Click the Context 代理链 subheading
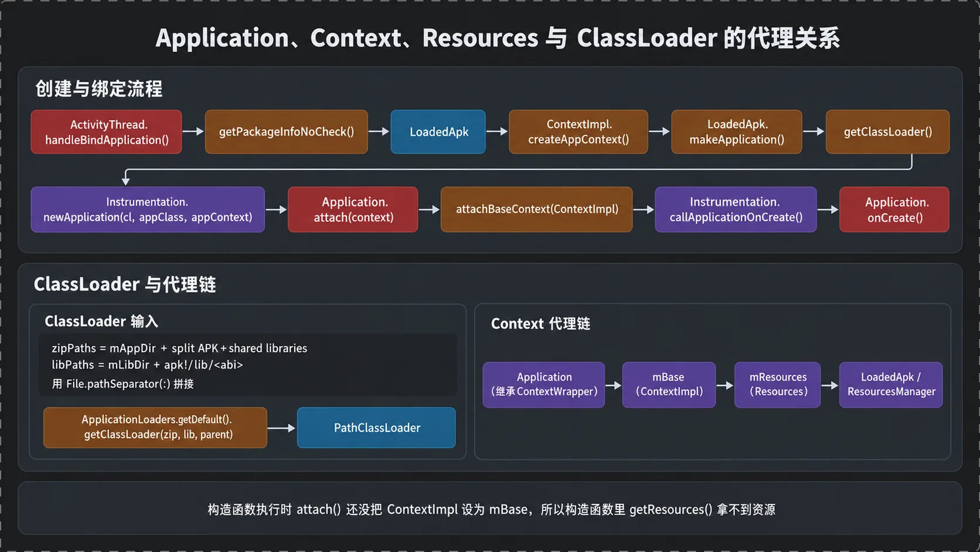This screenshot has width=980, height=552. point(540,324)
